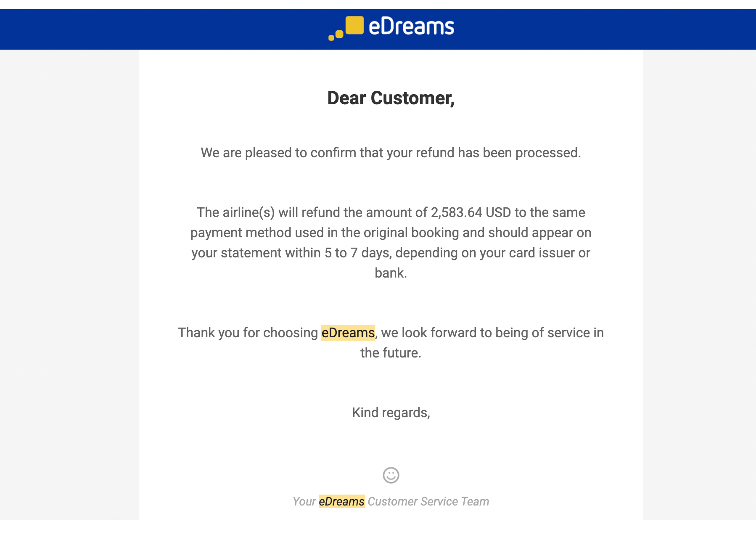
Task: Click the refund processed confirmation sentence
Action: click(391, 153)
